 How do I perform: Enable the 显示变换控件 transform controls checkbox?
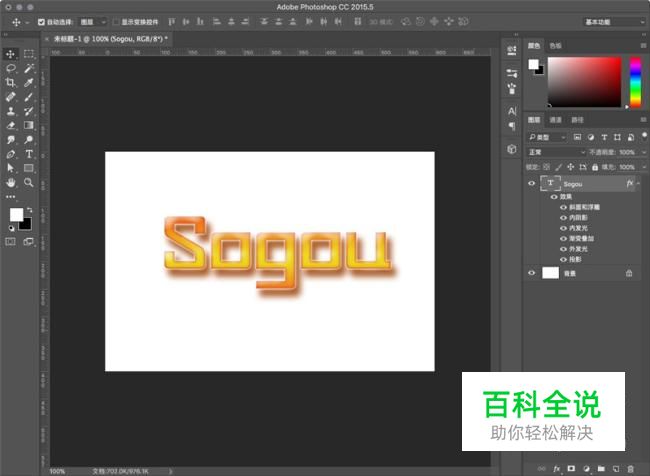coord(116,22)
